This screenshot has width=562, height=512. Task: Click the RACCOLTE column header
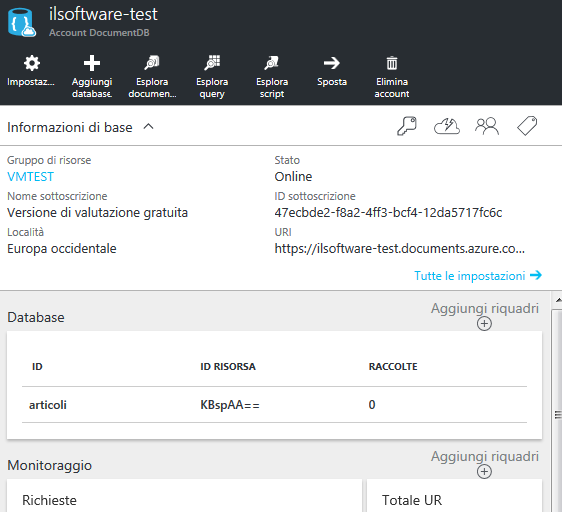tap(393, 366)
